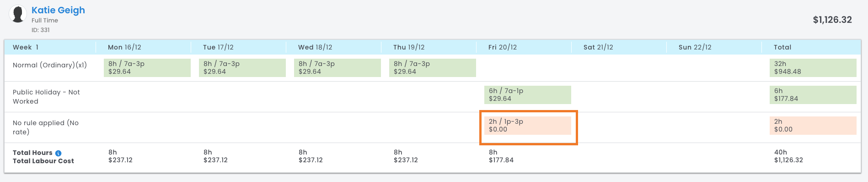
Task: Click the No rule total 2h cell
Action: click(813, 126)
